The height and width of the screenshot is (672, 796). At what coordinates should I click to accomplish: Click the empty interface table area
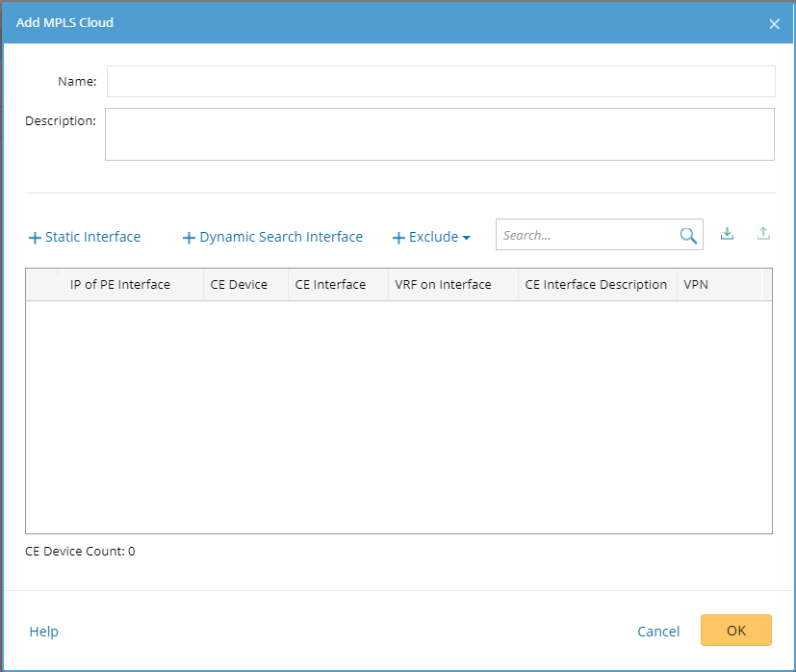398,417
